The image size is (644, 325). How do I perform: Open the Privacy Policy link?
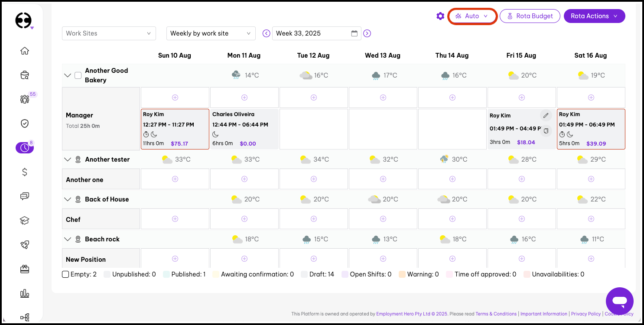[585, 314]
